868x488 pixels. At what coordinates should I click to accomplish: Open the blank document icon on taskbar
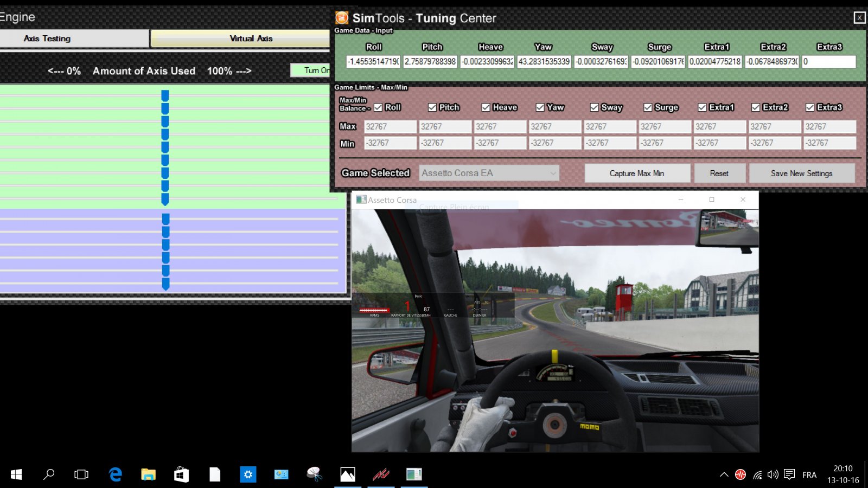[x=215, y=474]
